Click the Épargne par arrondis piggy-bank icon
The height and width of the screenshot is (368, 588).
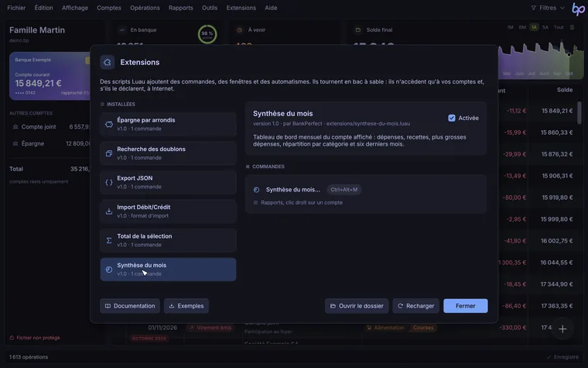tap(109, 124)
